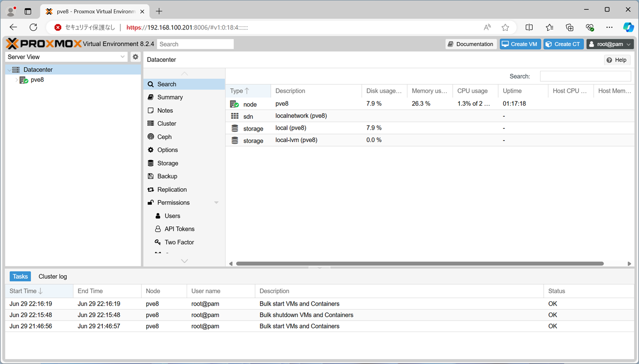Click the horizontal scrollbar in resource grid
Viewport: 639px width, 364px height.
point(419,263)
